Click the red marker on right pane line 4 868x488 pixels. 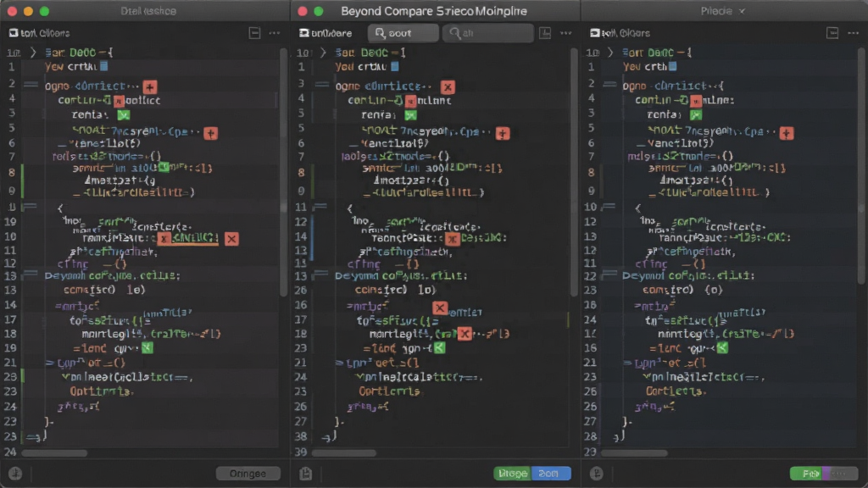point(696,102)
